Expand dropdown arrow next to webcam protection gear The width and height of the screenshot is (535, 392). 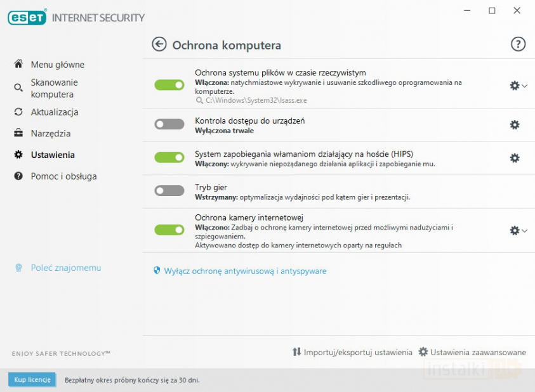(x=524, y=231)
